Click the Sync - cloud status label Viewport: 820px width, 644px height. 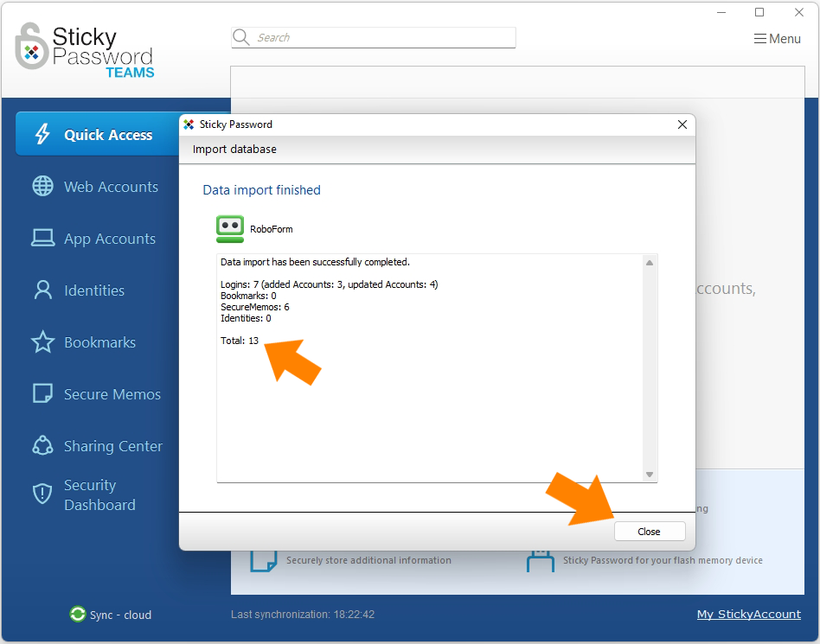point(121,615)
